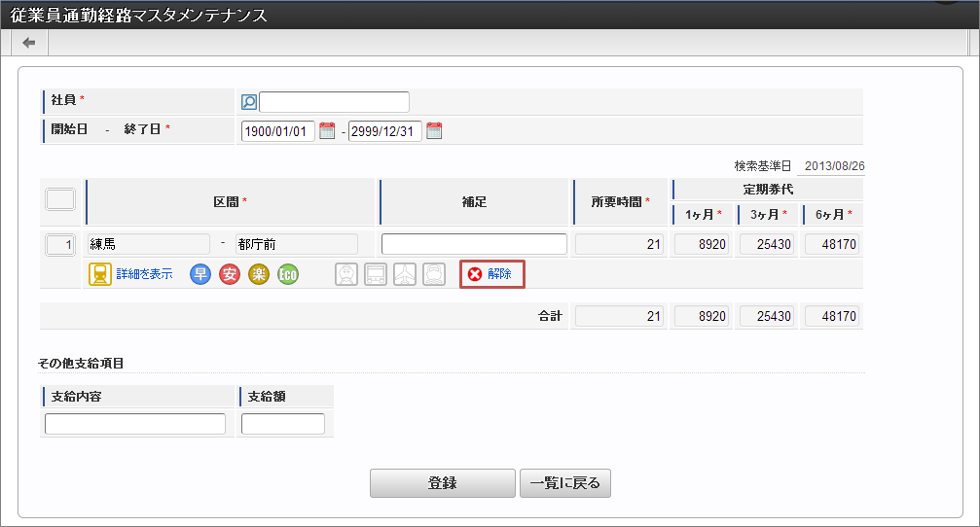Click the 検索基準日 date value 2013/08/26
This screenshot has width=980, height=527.
(x=834, y=166)
